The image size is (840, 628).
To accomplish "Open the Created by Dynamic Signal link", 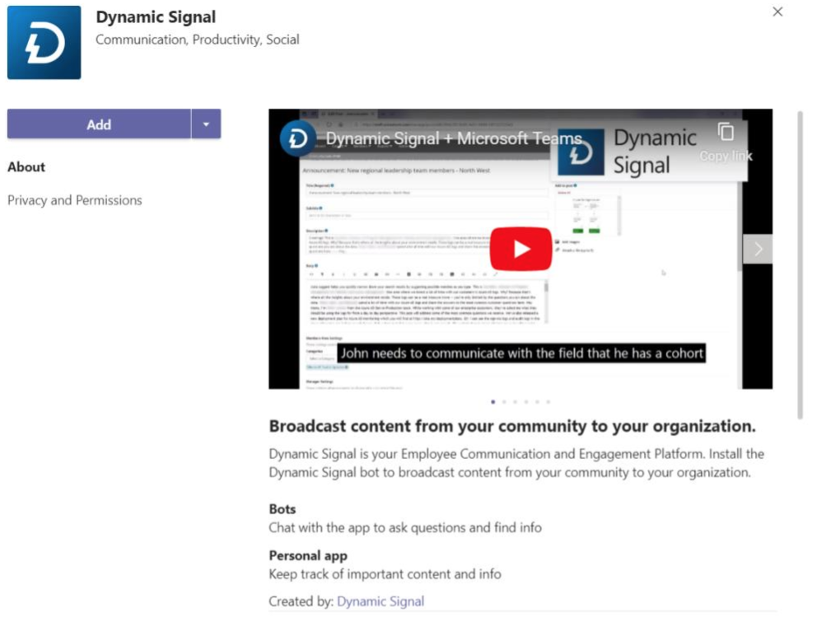I will pyautogui.click(x=380, y=602).
